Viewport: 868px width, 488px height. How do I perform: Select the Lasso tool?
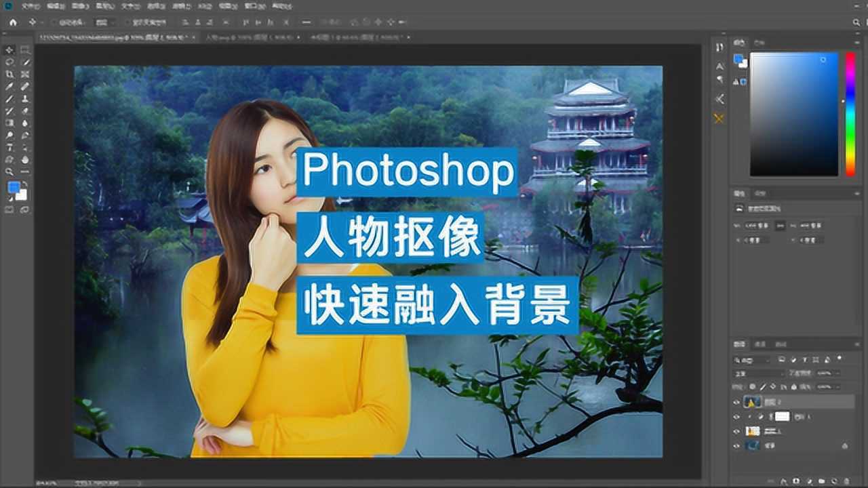pos(9,62)
